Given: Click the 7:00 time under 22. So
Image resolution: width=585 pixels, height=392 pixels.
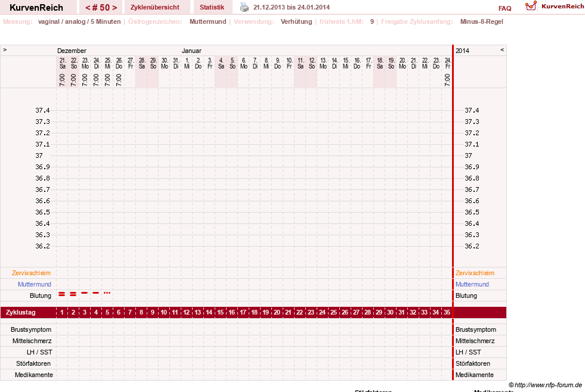Looking at the screenshot, I should click(x=73, y=80).
